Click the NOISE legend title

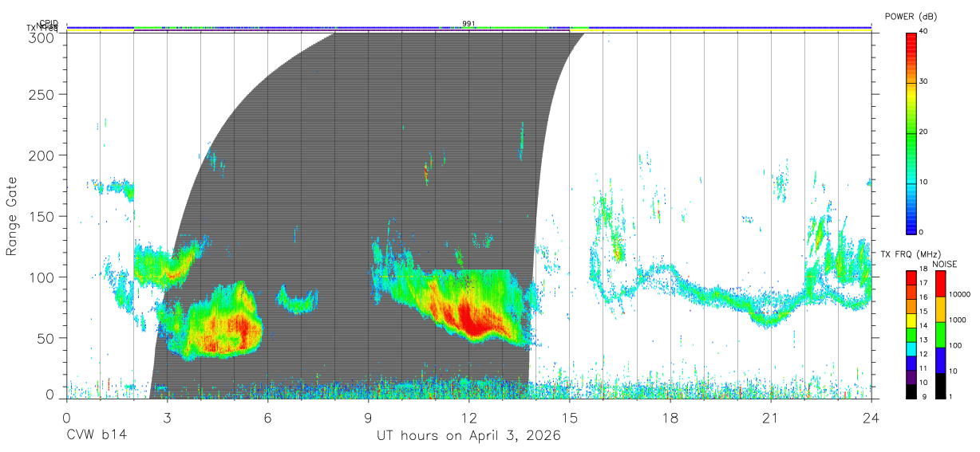coord(946,264)
